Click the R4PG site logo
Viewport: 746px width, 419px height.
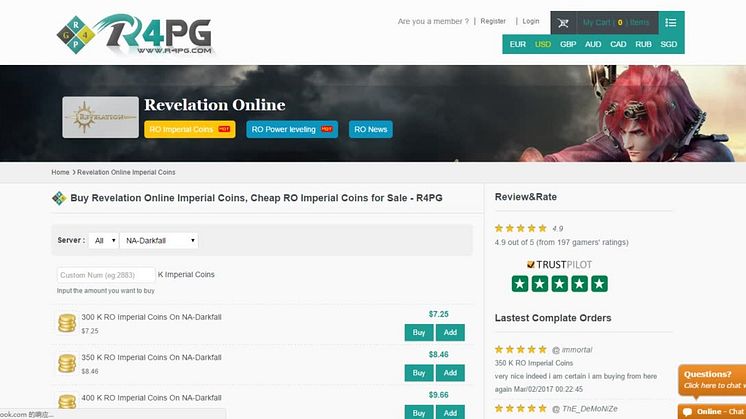[x=135, y=34]
